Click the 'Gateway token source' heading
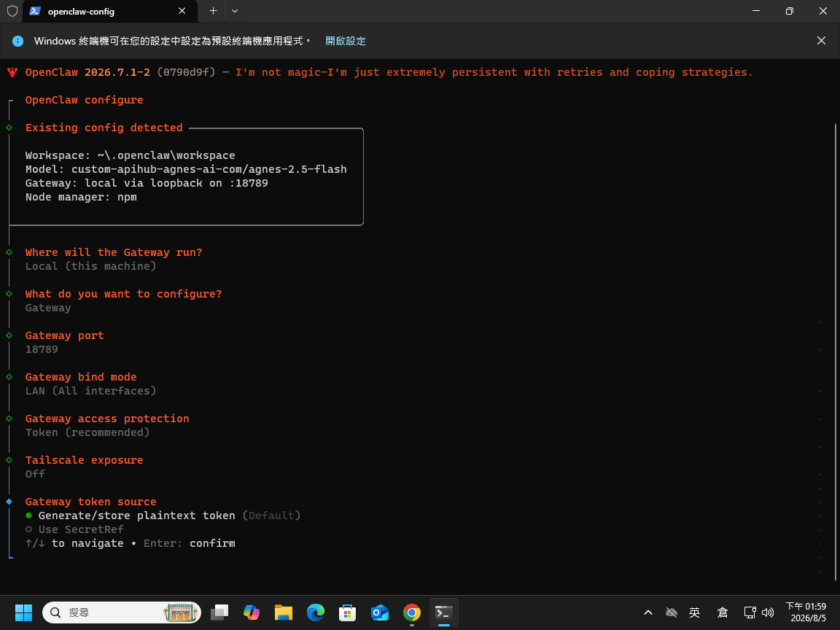This screenshot has width=840, height=630. [x=90, y=502]
